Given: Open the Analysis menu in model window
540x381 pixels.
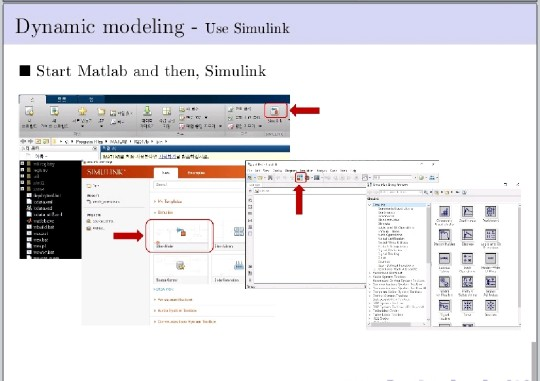Looking at the screenshot, I should (x=322, y=171).
